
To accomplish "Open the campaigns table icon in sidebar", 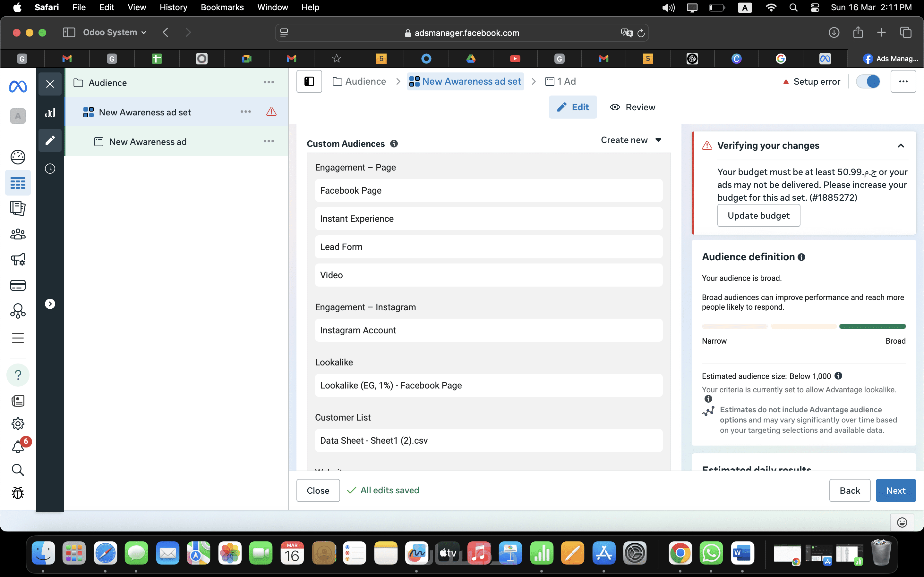I will (x=18, y=183).
